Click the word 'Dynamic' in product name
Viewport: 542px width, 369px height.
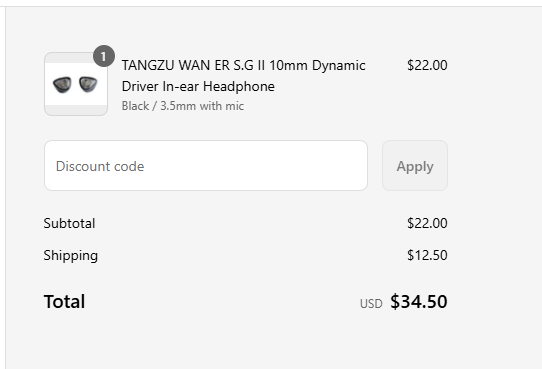[x=338, y=65]
